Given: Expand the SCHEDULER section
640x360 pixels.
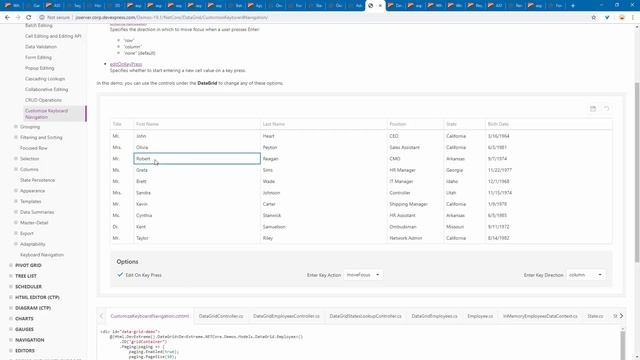Looking at the screenshot, I should pyautogui.click(x=11, y=287).
